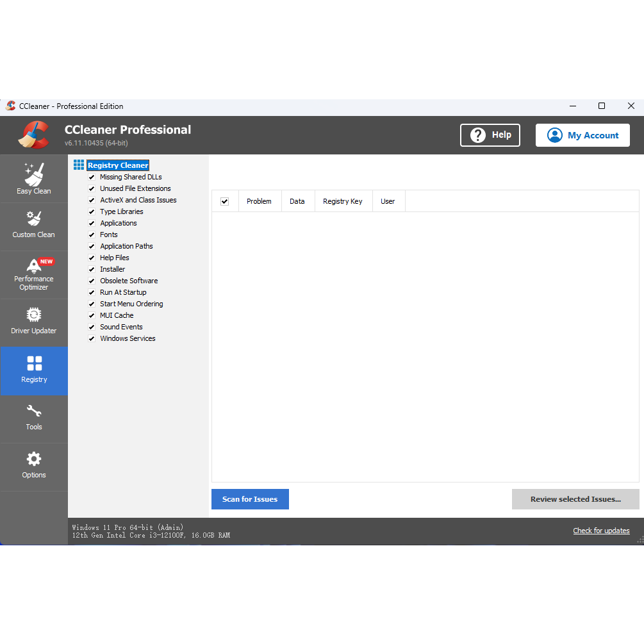This screenshot has width=644, height=644.
Task: Disable the Windows Services checkbox
Action: pyautogui.click(x=92, y=338)
